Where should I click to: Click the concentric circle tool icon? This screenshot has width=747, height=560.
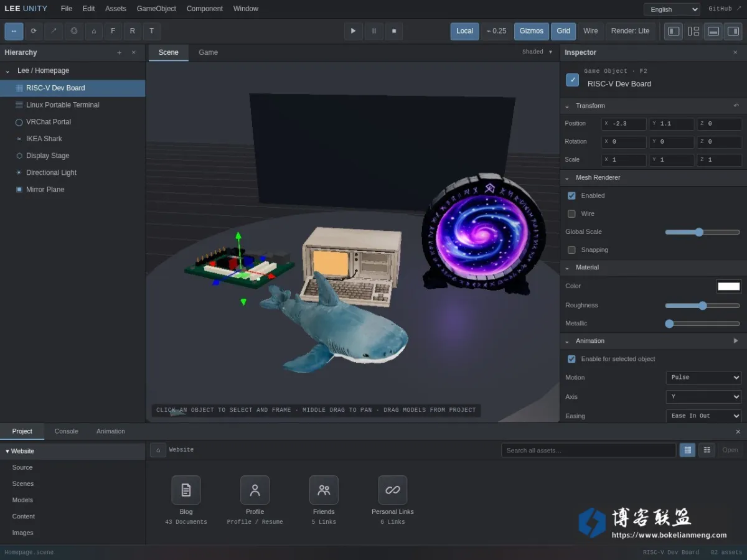point(73,31)
